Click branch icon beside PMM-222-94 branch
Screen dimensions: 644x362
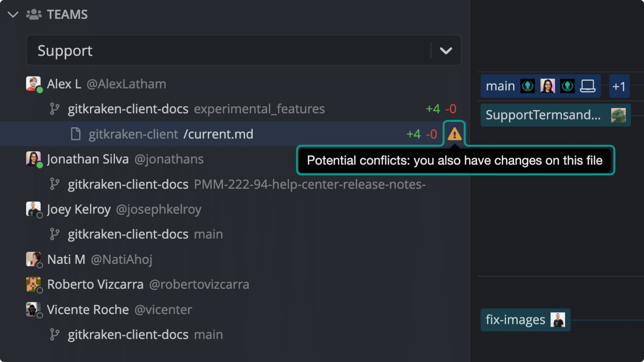(55, 184)
